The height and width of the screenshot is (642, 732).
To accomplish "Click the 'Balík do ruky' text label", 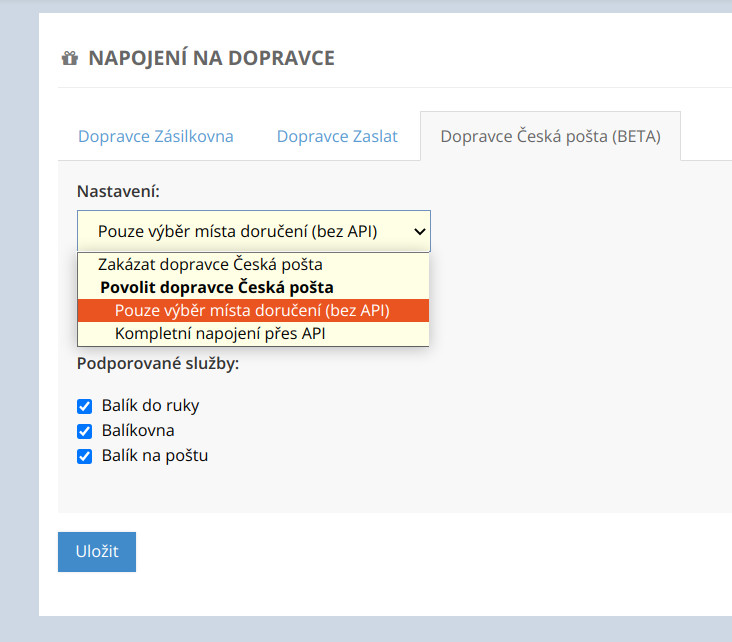I will coord(150,406).
